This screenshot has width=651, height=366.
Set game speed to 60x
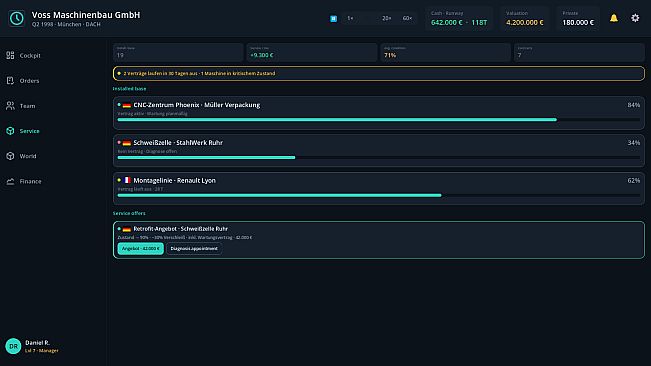(x=407, y=18)
